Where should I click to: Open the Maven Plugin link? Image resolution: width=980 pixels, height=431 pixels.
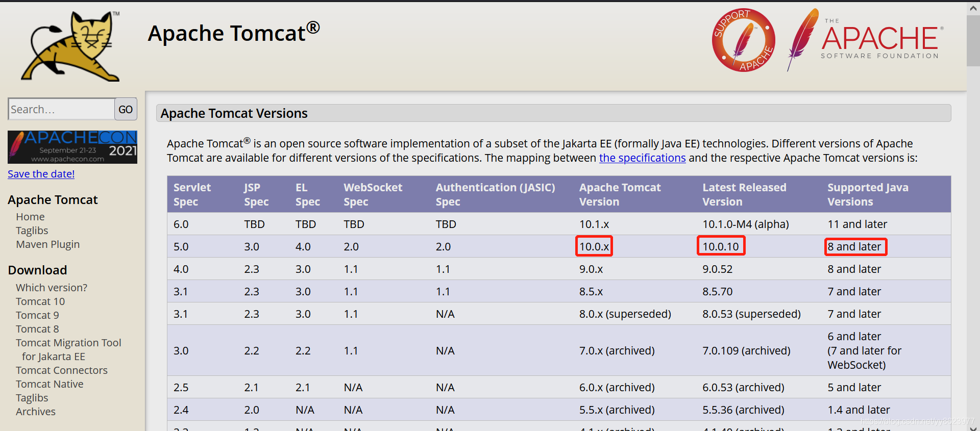[47, 244]
